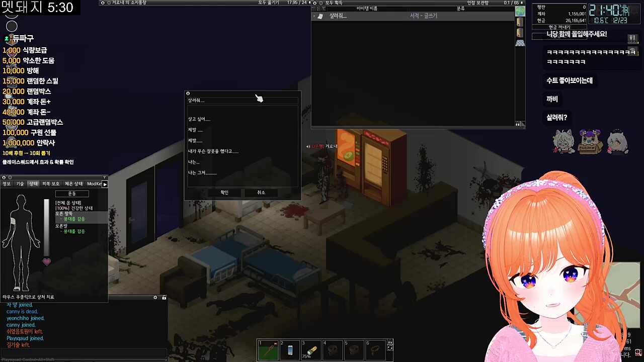This screenshot has height=362, width=644.
Task: Select hotbar slot 3 flashlight at 75%
Action: click(x=311, y=350)
